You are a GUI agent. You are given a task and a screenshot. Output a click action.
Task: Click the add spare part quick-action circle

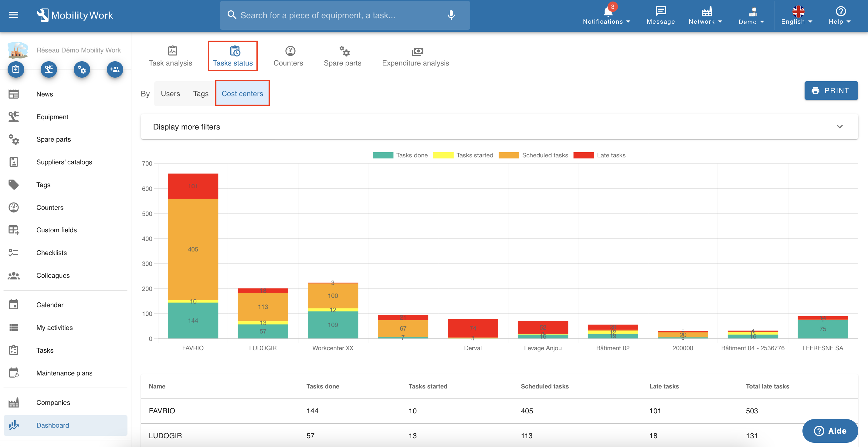click(x=82, y=69)
